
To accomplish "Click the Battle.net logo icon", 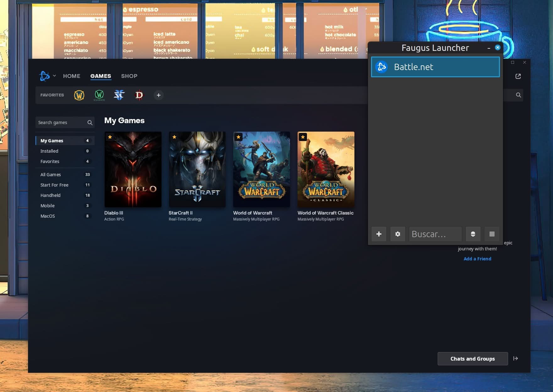I will click(381, 67).
